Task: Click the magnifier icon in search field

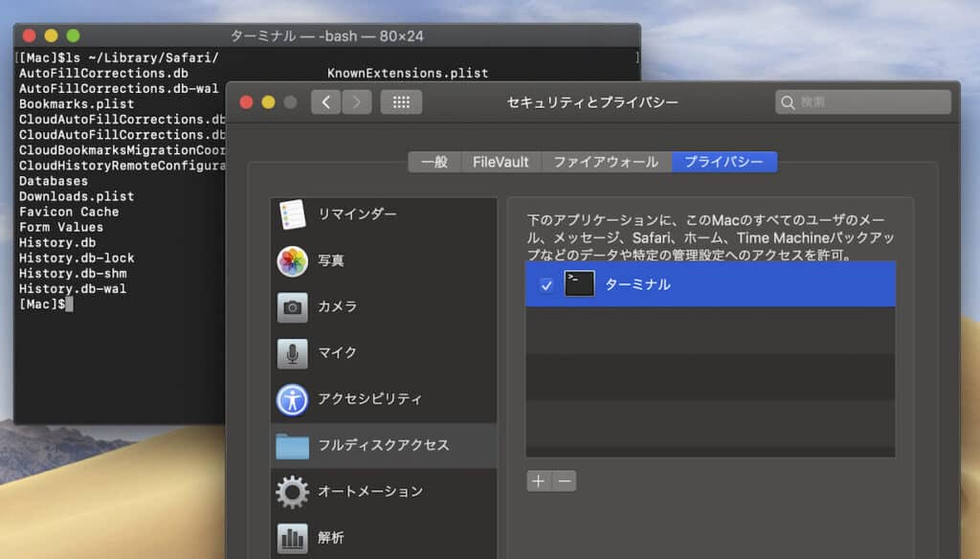Action: 787,101
